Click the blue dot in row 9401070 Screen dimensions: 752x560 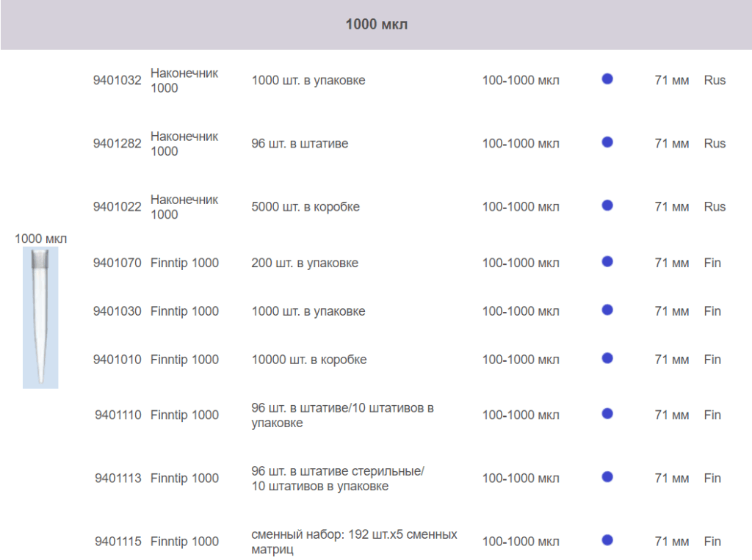click(x=607, y=261)
